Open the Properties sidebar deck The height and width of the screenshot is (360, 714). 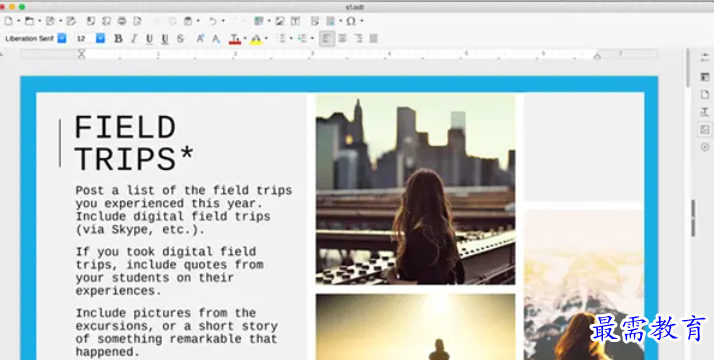[x=705, y=77]
